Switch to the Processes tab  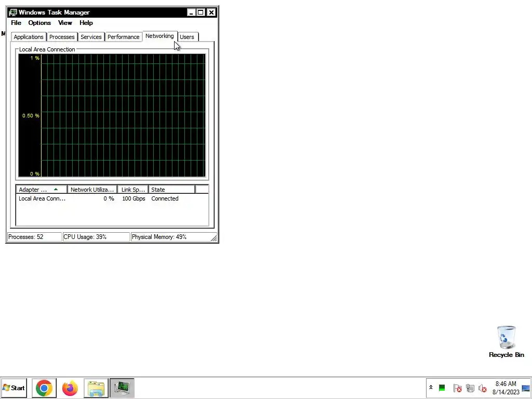(62, 37)
